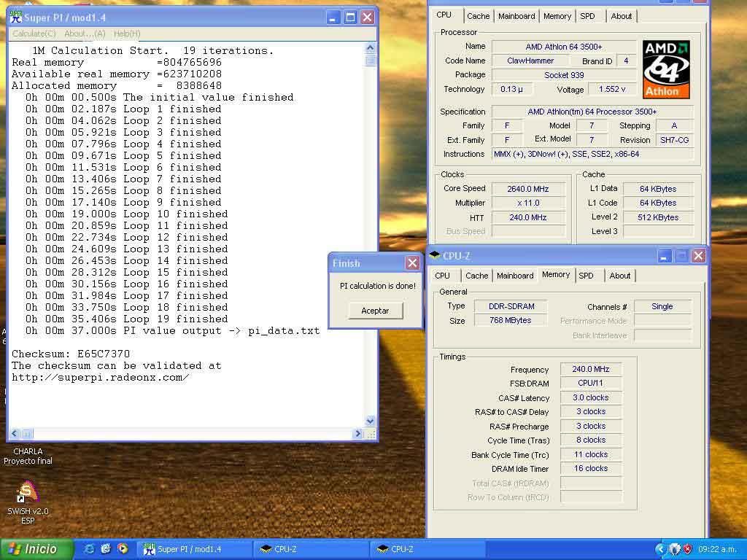The width and height of the screenshot is (747, 560).
Task: Click the DRAM Idle Timer value 16 clocks
Action: [591, 469]
